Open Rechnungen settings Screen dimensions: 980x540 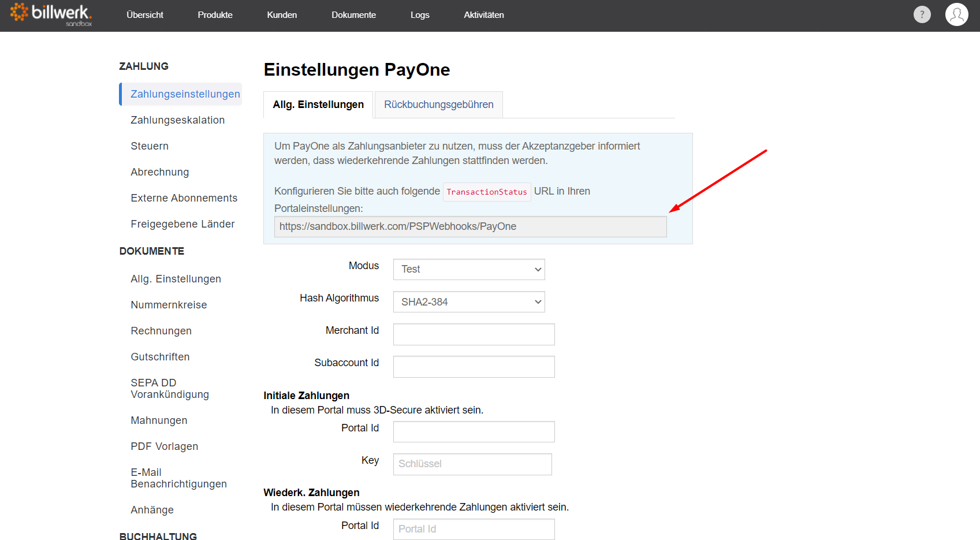(161, 331)
